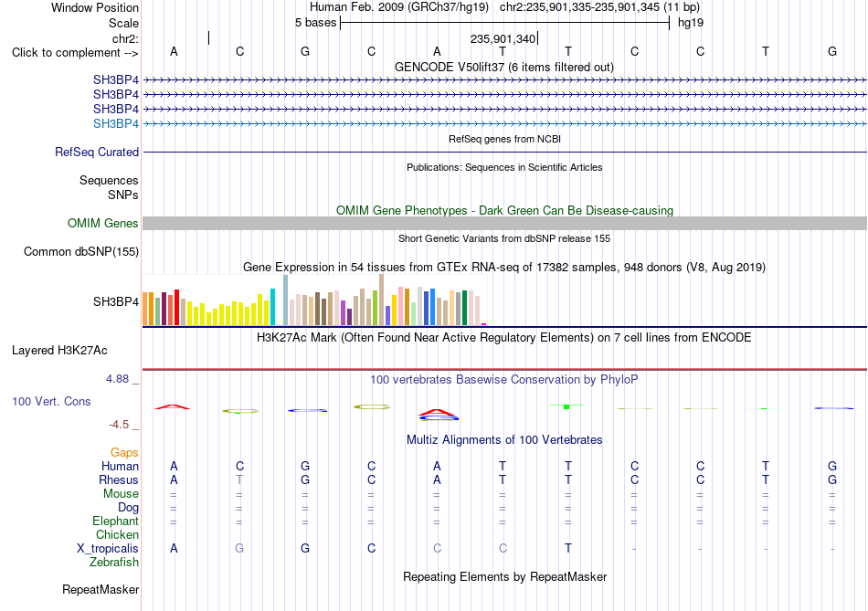
Task: Click the gray G in X_tropicalis row
Action: point(239,549)
